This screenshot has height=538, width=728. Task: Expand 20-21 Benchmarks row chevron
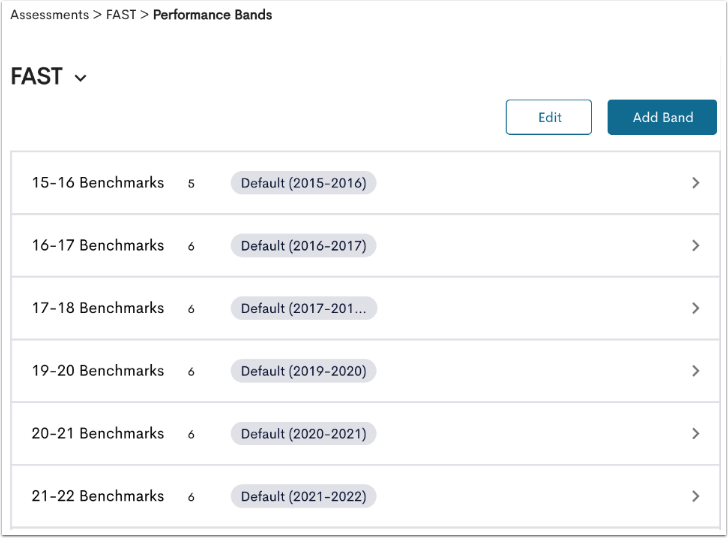[696, 434]
